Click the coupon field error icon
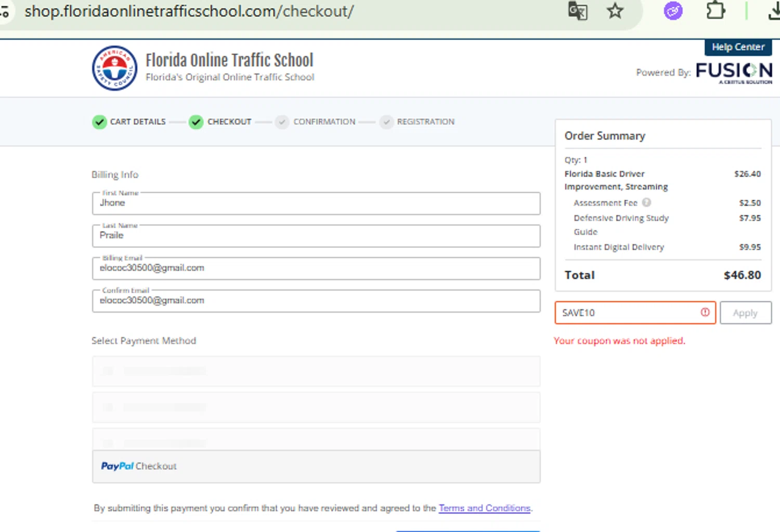780x532 pixels. click(x=705, y=312)
